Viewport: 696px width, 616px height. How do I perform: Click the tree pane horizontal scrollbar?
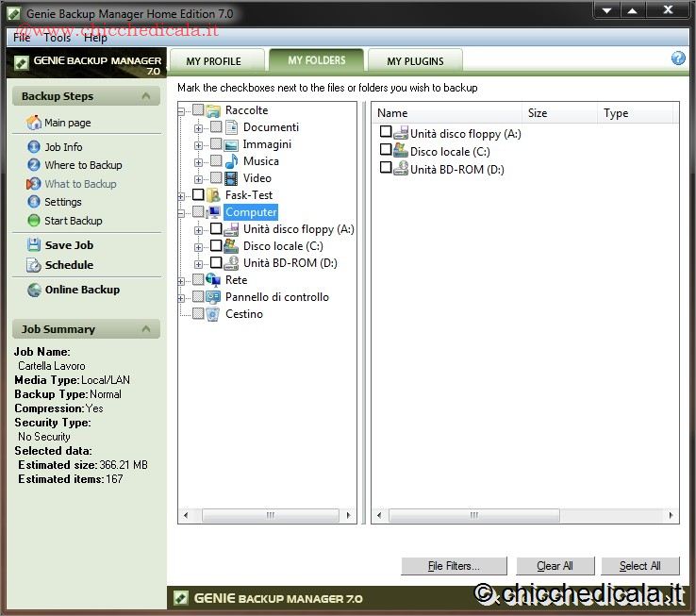click(267, 515)
